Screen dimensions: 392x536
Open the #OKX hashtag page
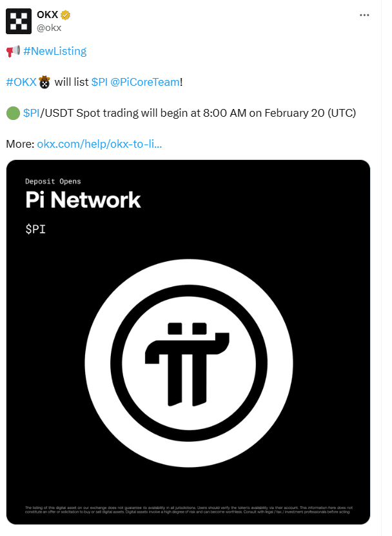(x=21, y=81)
